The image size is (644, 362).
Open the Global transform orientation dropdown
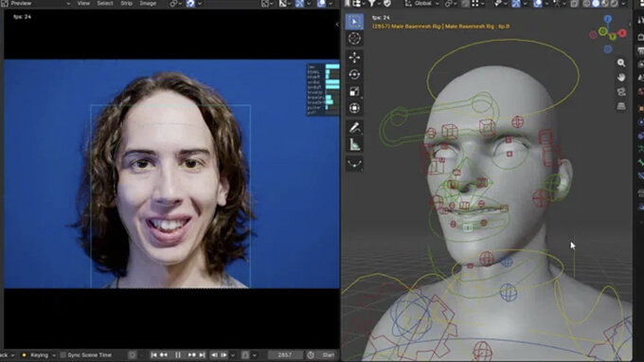422,4
